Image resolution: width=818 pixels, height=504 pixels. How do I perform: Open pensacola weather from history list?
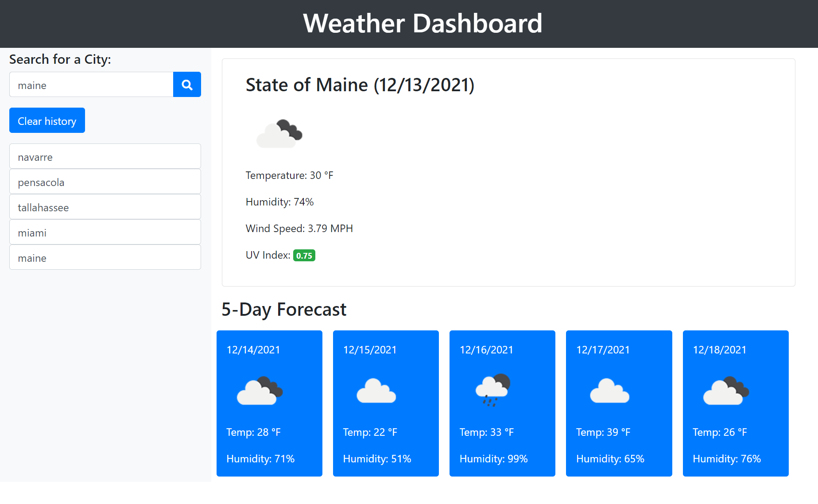pyautogui.click(x=105, y=182)
